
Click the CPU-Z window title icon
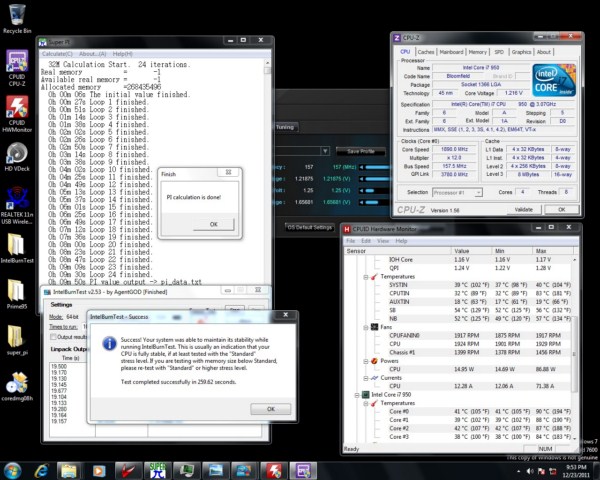[397, 38]
